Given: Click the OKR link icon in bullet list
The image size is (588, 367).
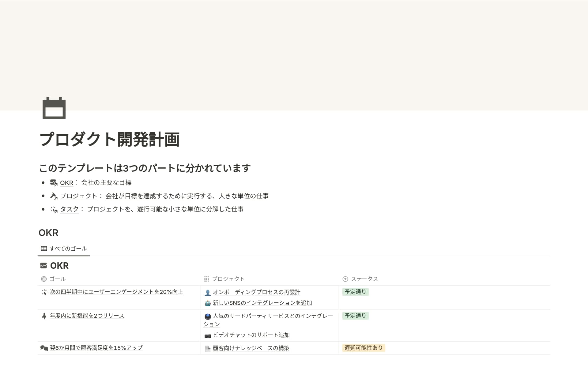Looking at the screenshot, I should (54, 183).
